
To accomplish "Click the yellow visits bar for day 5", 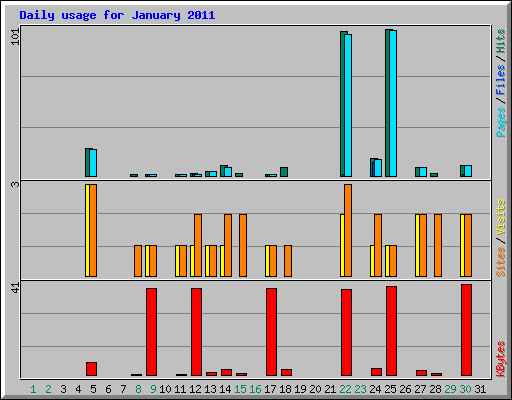I will click(87, 230).
